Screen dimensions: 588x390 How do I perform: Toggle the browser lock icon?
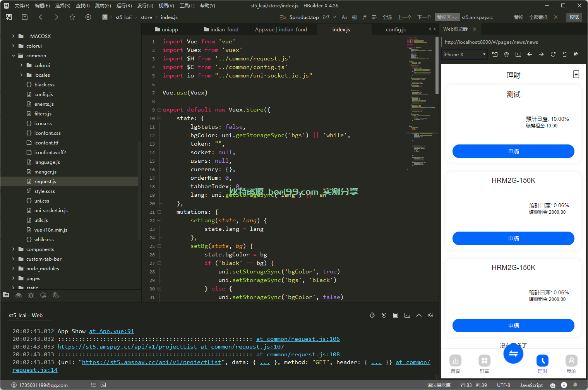pyautogui.click(x=564, y=54)
